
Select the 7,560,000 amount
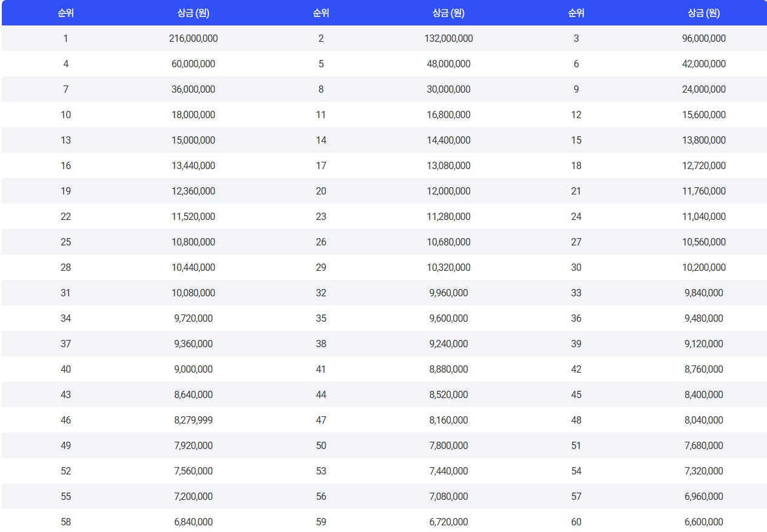[x=193, y=471]
